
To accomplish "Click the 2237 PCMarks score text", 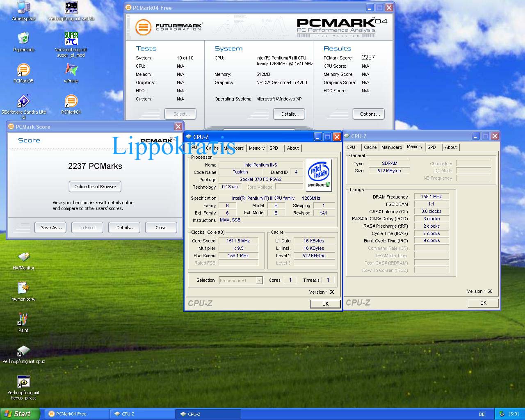I will pyautogui.click(x=95, y=166).
